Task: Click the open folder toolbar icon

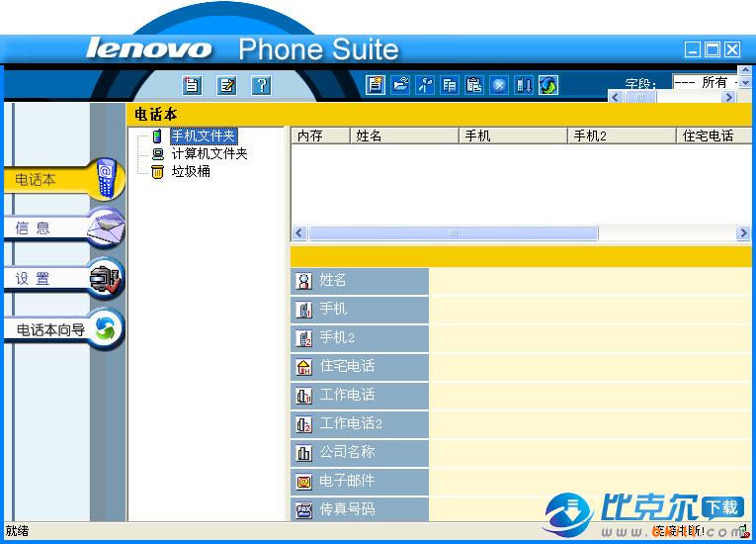Action: (x=400, y=85)
